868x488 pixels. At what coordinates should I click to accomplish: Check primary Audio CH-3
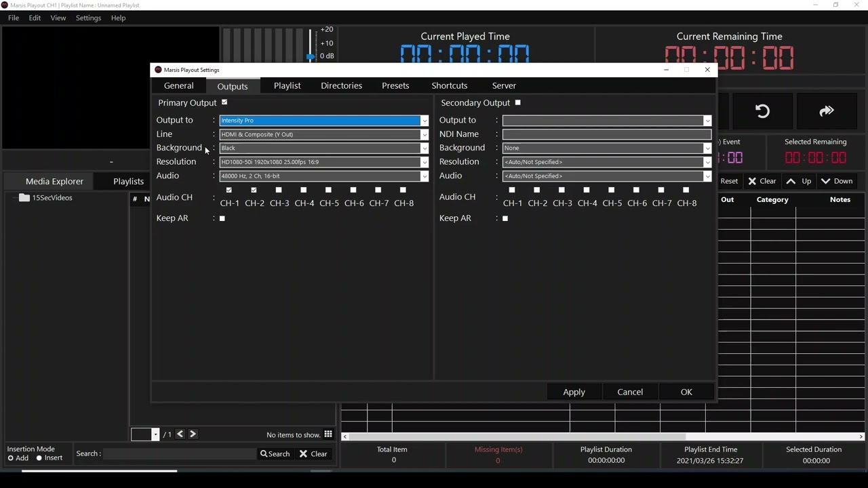coord(279,190)
